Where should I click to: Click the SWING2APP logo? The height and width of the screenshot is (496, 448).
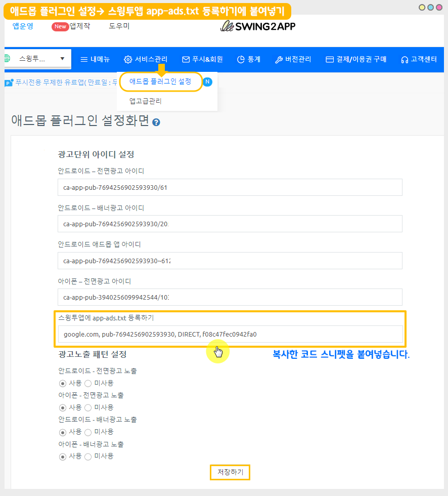pos(258,26)
